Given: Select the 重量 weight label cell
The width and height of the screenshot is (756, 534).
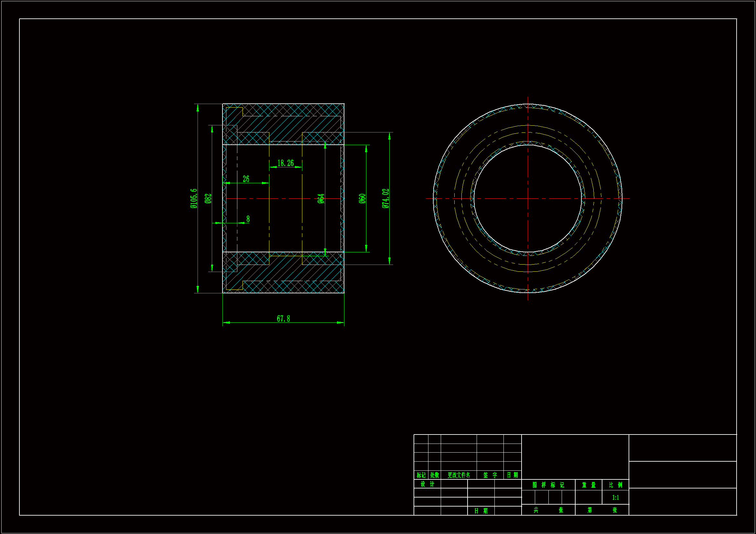Looking at the screenshot, I should coord(589,485).
